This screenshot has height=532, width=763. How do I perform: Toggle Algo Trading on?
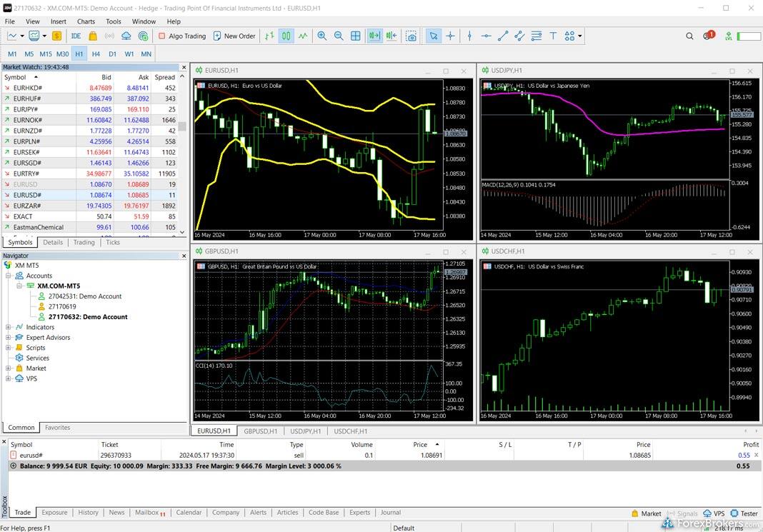[x=182, y=36]
